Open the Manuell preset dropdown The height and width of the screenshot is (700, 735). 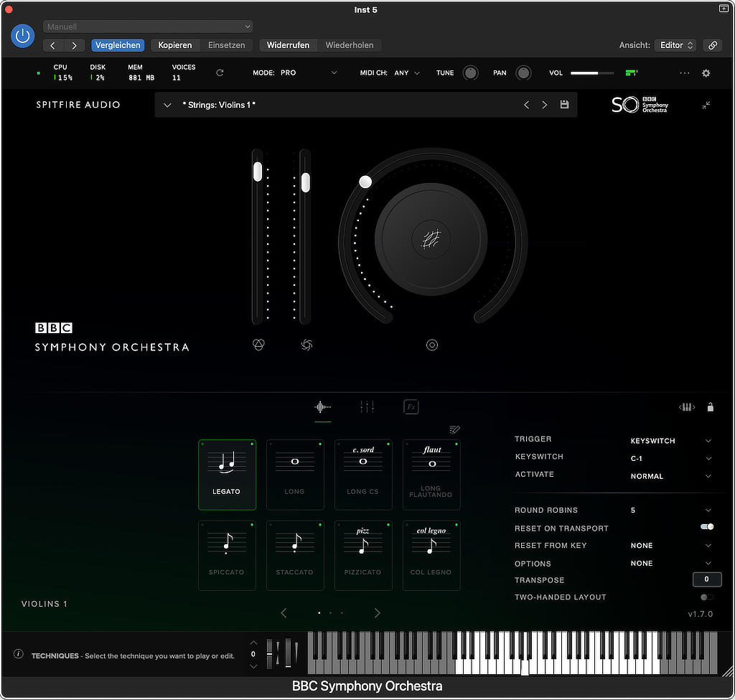[x=148, y=27]
